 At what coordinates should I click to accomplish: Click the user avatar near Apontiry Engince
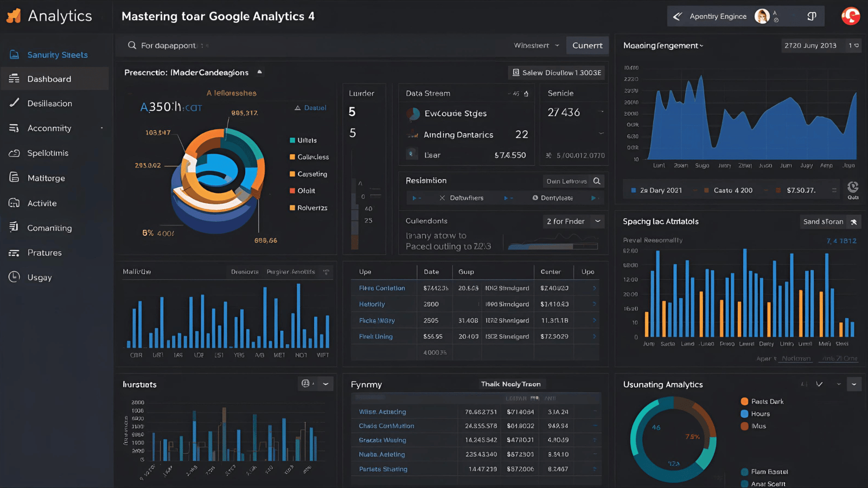pos(763,16)
